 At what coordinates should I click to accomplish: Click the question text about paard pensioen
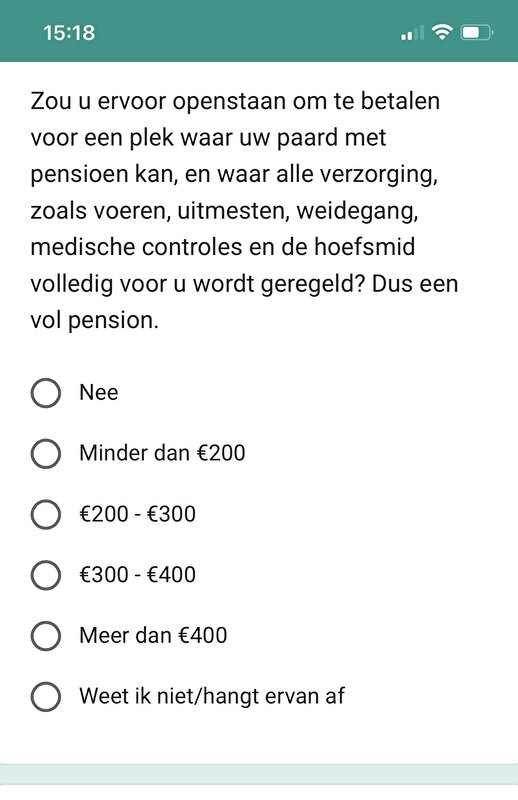coord(244,211)
